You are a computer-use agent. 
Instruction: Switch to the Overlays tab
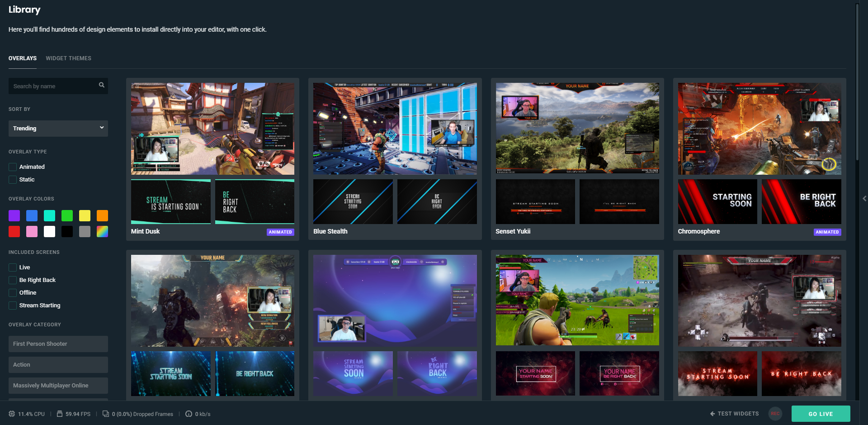point(23,58)
